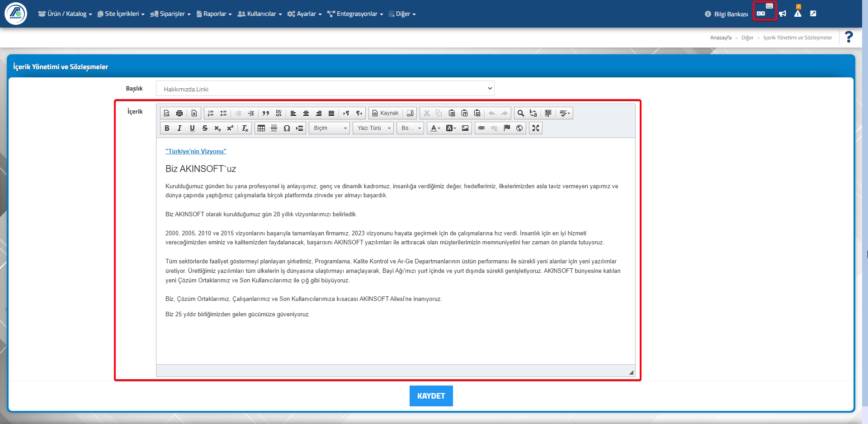This screenshot has height=424, width=868.
Task: Insert a horizontal line
Action: pyautogui.click(x=274, y=128)
